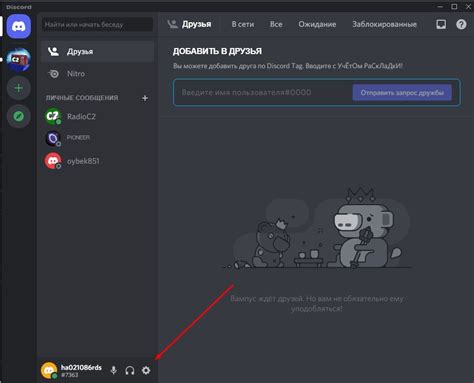Switch to the Все tab

(x=276, y=24)
